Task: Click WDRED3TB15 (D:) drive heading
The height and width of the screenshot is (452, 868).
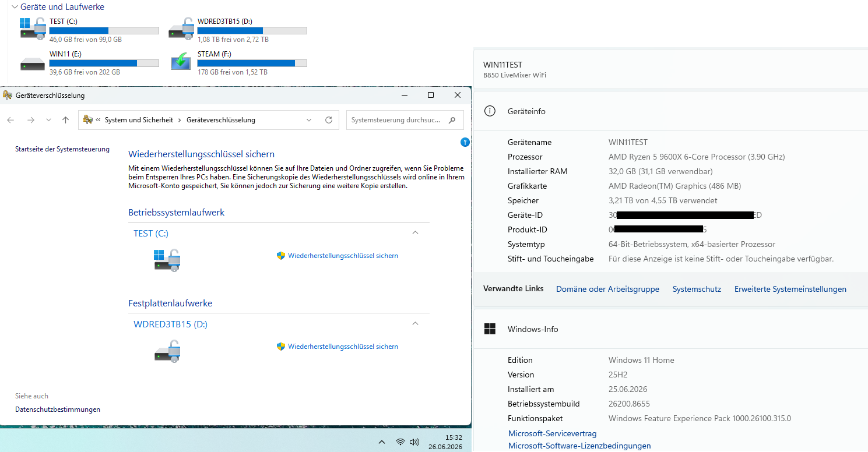Action: coord(170,324)
